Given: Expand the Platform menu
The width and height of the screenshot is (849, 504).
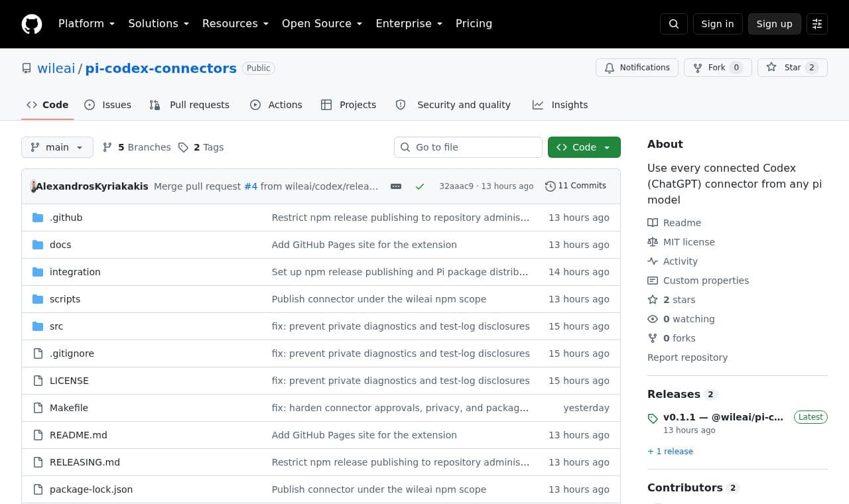Looking at the screenshot, I should [86, 24].
